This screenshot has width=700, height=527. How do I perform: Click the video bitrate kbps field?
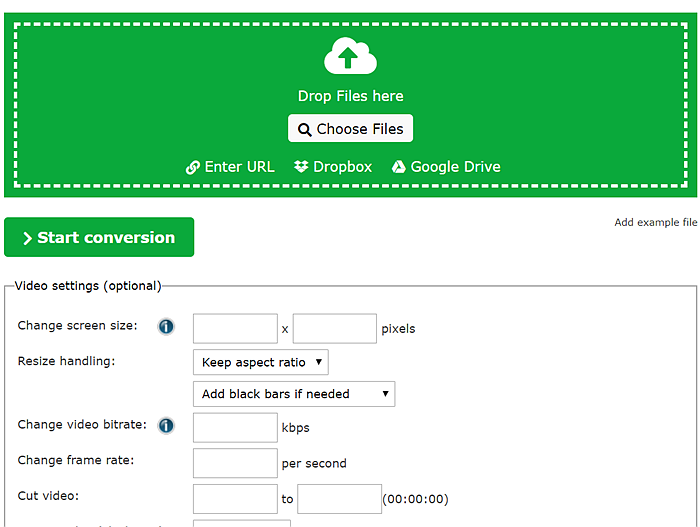click(235, 427)
